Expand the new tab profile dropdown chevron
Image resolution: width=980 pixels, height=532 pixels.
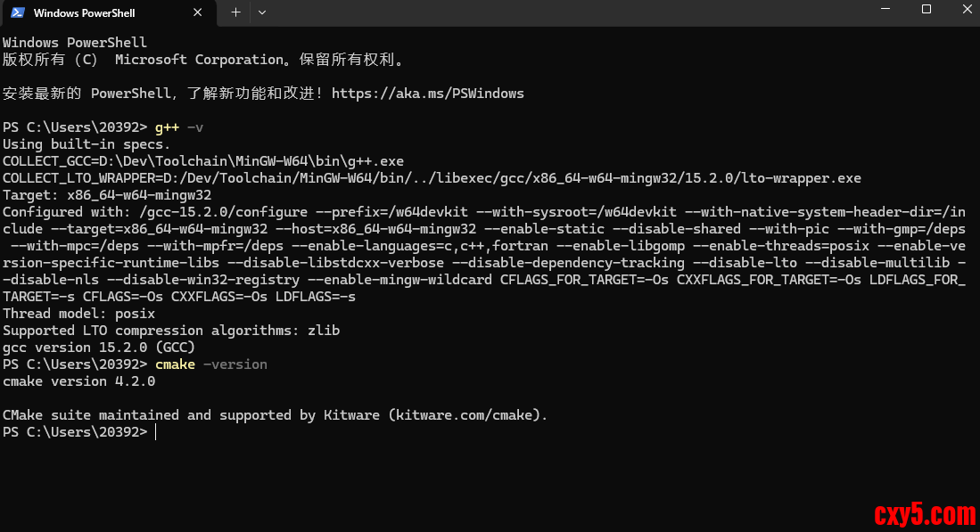(x=261, y=12)
